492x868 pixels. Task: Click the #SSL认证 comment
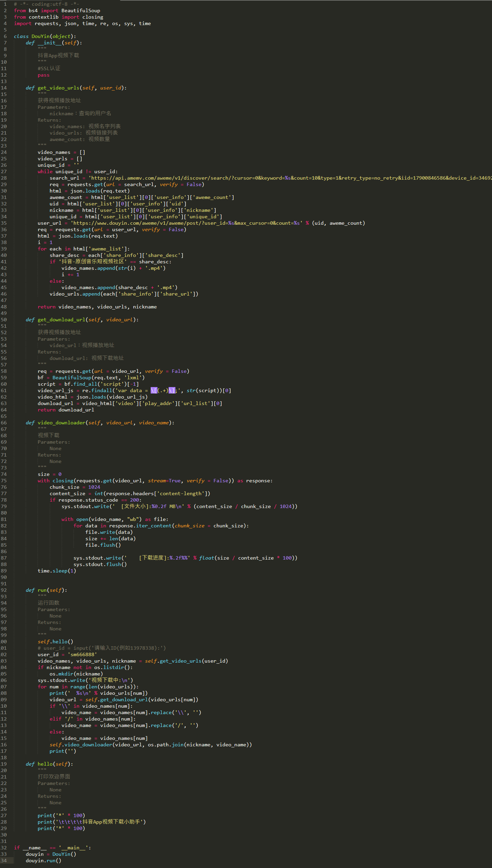pyautogui.click(x=49, y=68)
